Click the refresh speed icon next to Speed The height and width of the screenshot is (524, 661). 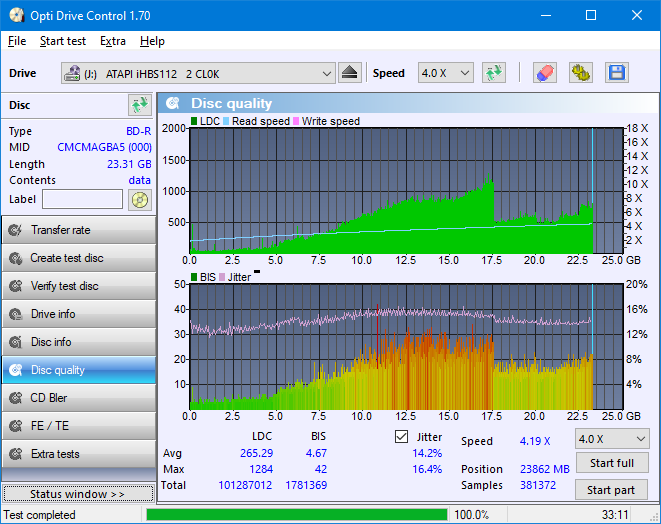pyautogui.click(x=493, y=73)
